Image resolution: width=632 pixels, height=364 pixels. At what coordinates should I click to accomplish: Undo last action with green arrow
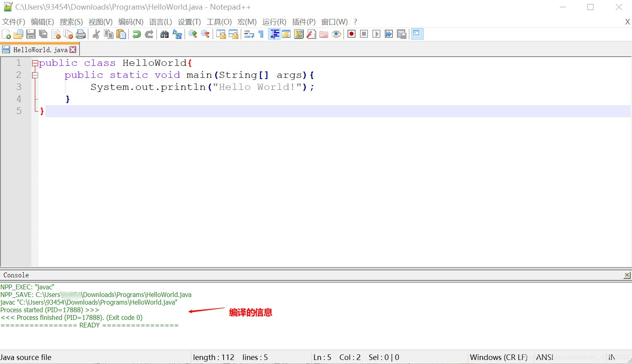136,34
